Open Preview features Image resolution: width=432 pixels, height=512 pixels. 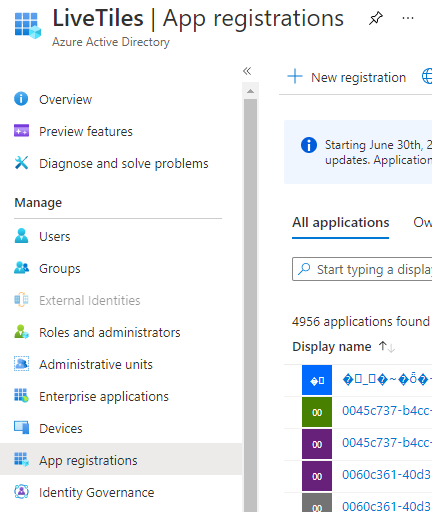[x=86, y=132]
